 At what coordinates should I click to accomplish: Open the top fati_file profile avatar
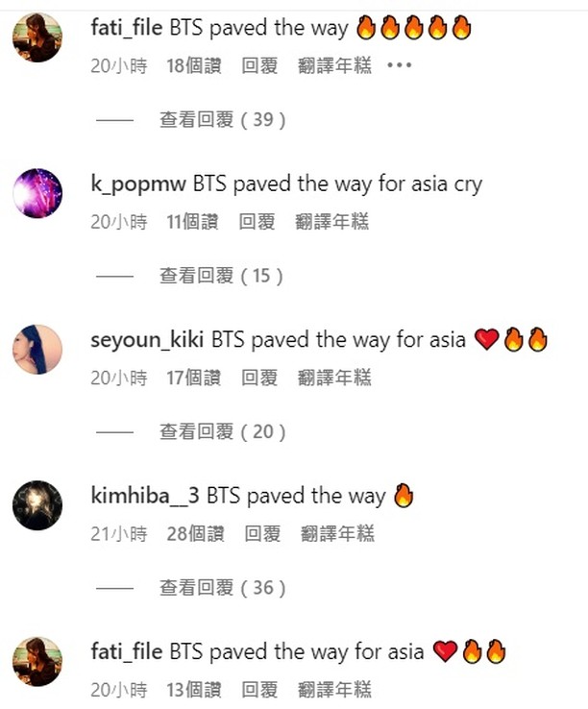(37, 37)
